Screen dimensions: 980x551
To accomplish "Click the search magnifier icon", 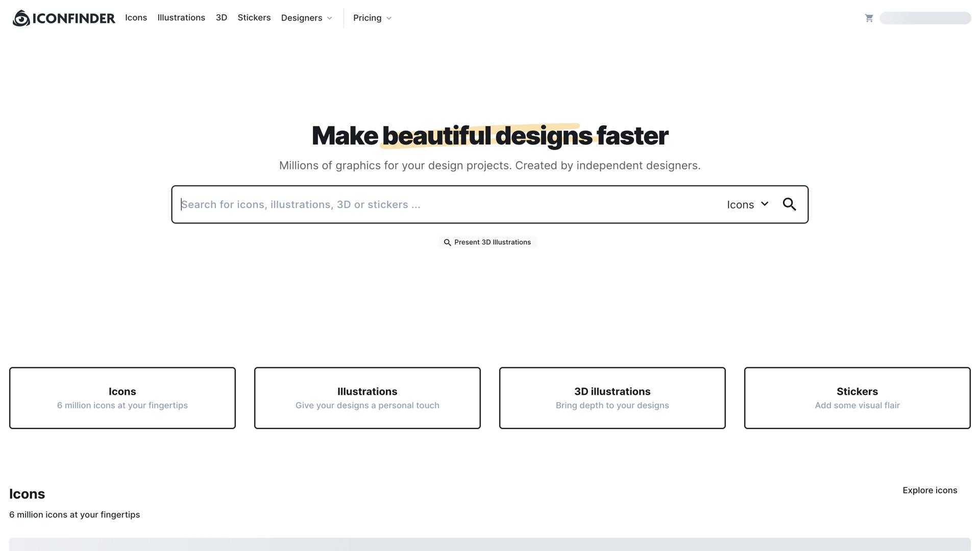I will [x=790, y=204].
